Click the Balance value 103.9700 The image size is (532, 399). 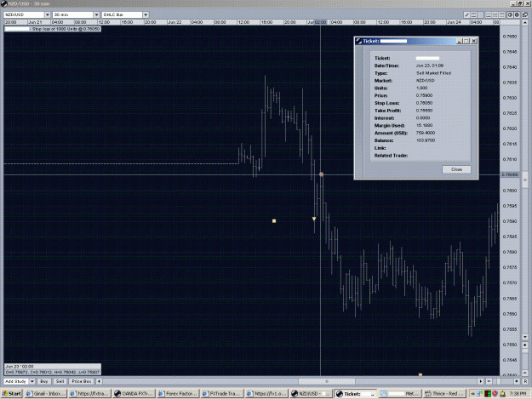click(x=426, y=140)
